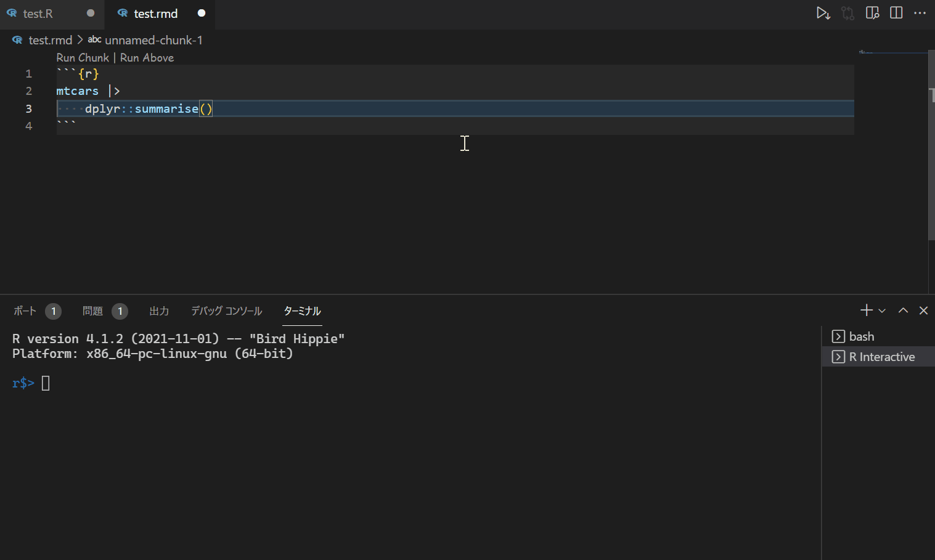Screen dimensions: 935x560
Task: Select the デバッグ コンソール panel tab
Action: pyautogui.click(x=226, y=310)
